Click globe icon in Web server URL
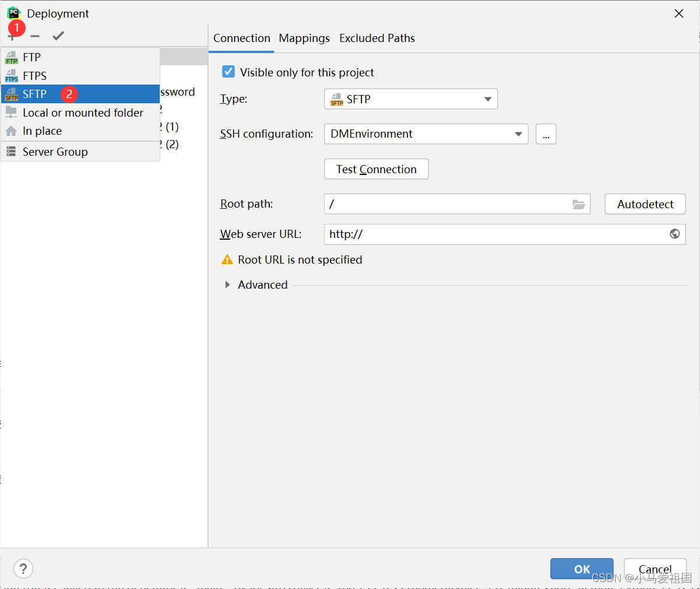Viewport: 700px width, 589px height. click(674, 234)
